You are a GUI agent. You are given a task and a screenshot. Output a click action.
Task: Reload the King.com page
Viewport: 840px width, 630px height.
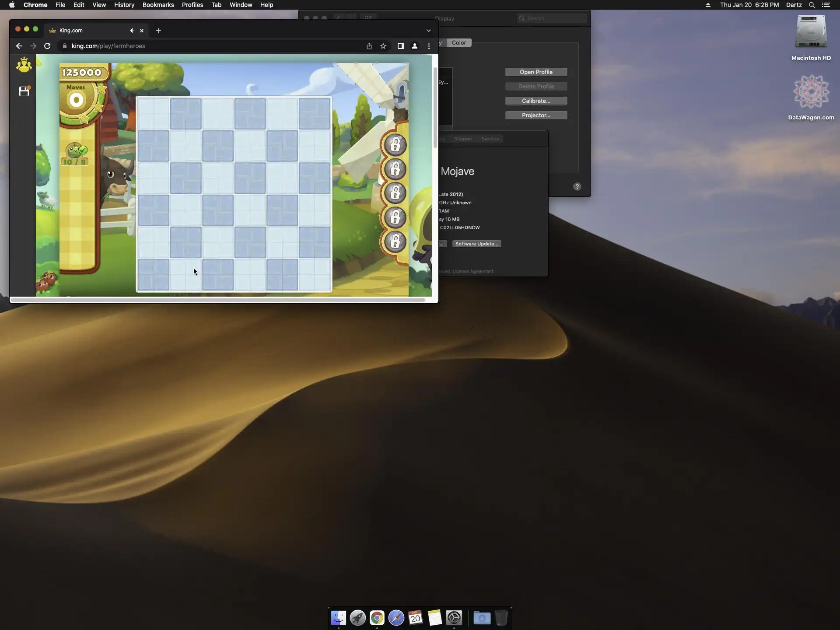pos(47,46)
